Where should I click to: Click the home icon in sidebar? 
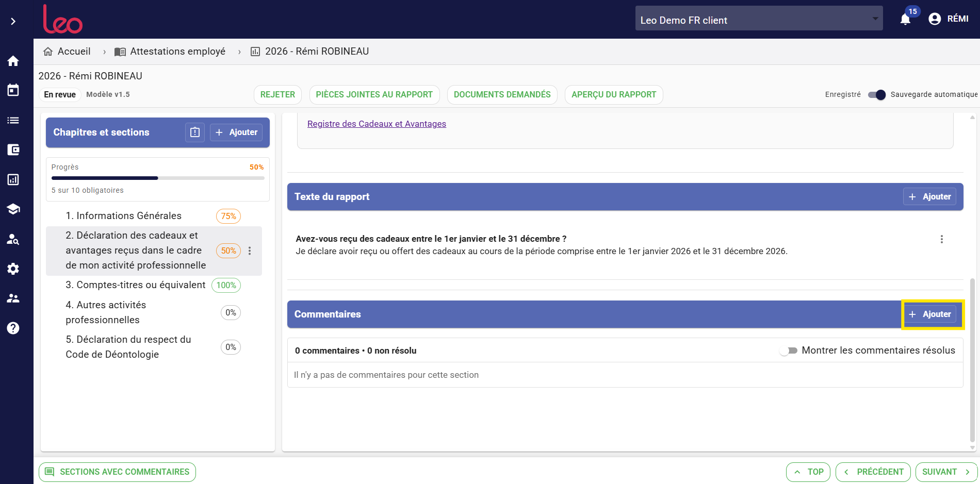pyautogui.click(x=13, y=61)
